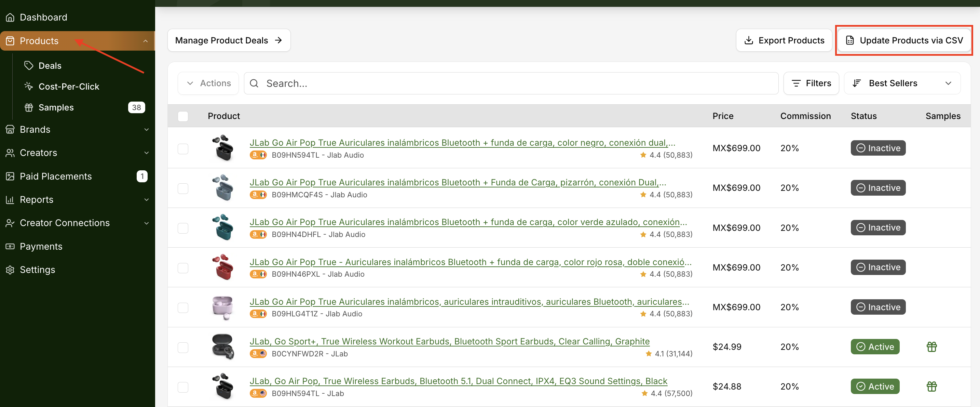Check the box for the $24.88 Go Air Pop
Image resolution: width=980 pixels, height=407 pixels.
click(x=183, y=387)
